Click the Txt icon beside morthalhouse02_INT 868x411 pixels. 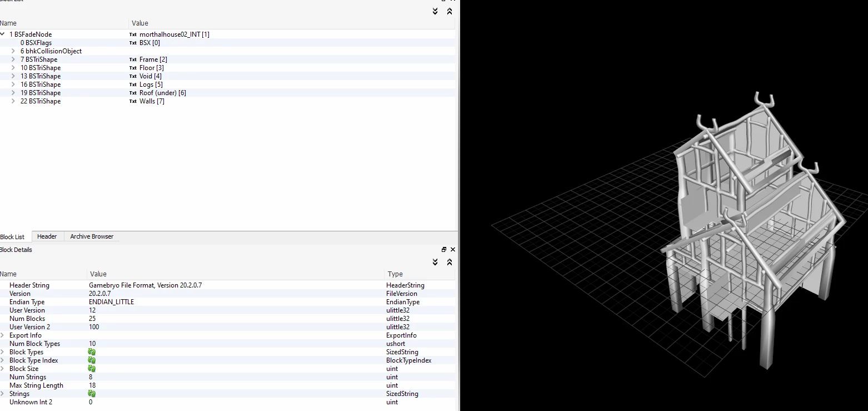133,34
